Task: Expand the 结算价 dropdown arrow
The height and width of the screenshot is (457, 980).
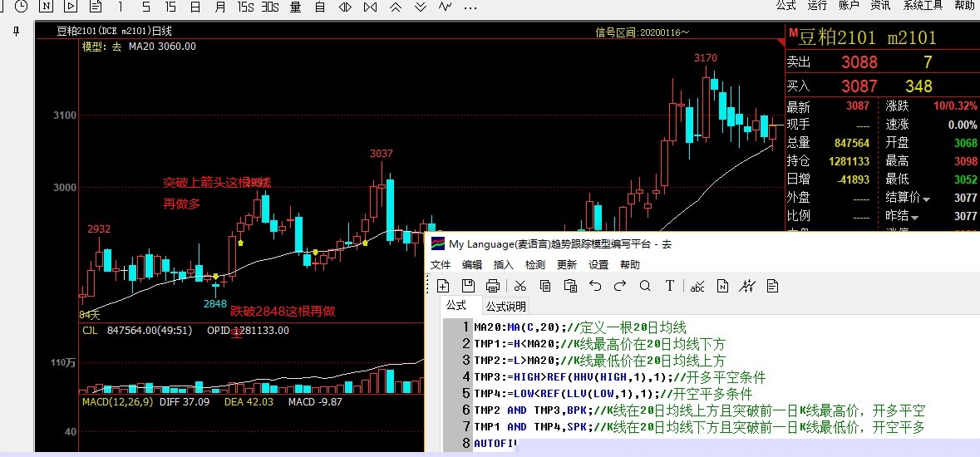Action: (x=926, y=199)
